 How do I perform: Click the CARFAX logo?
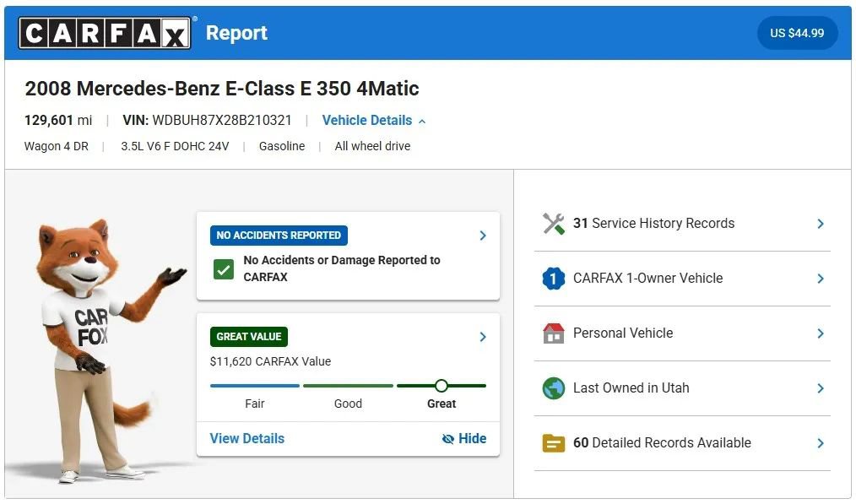[x=105, y=33]
